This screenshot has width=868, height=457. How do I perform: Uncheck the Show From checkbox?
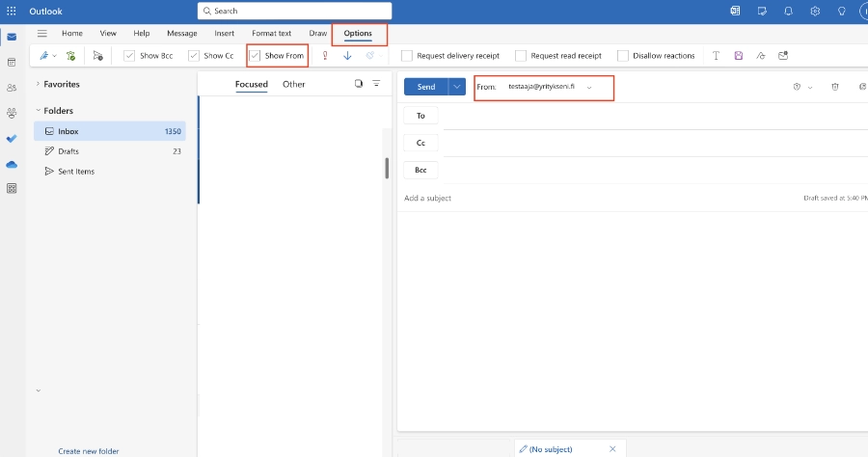(x=255, y=55)
